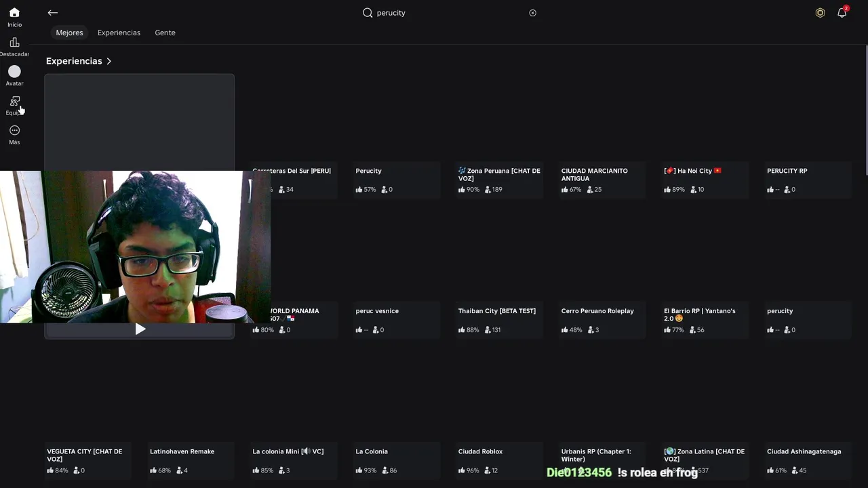Click Ha Noi City 89% rating

pos(674,190)
